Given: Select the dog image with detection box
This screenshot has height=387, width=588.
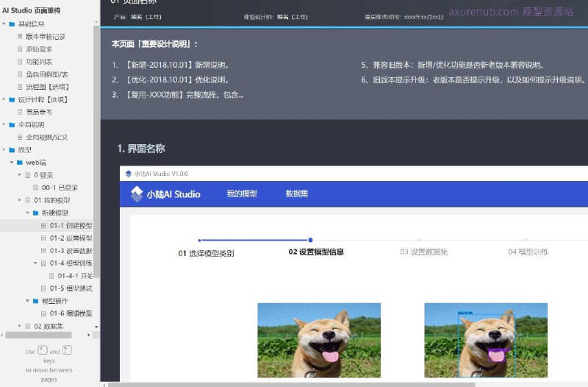Looking at the screenshot, I should pyautogui.click(x=486, y=340).
